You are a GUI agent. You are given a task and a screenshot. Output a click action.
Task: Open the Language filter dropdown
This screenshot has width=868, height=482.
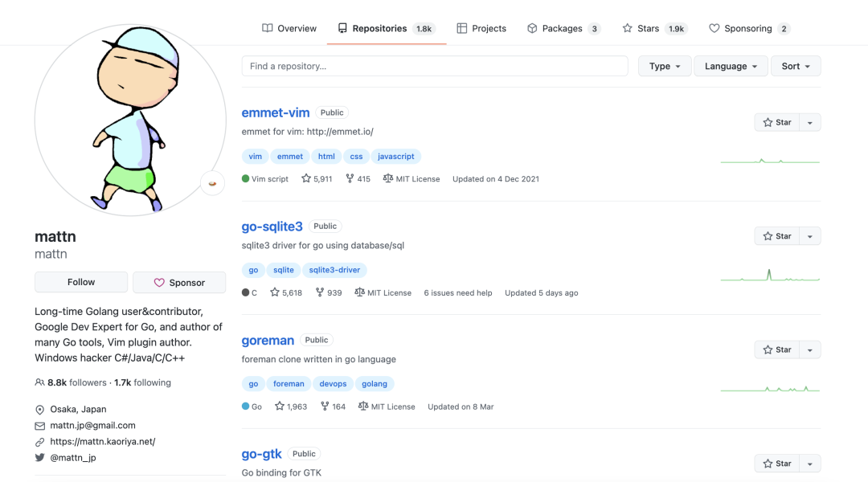point(731,66)
